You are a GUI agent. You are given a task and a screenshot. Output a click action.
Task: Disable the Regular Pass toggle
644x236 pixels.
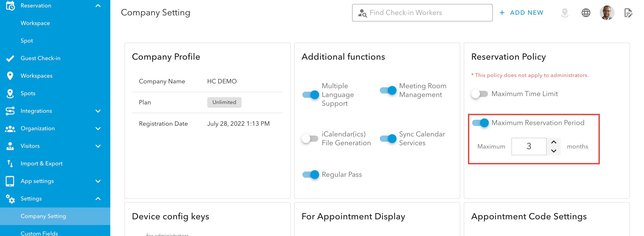point(311,175)
